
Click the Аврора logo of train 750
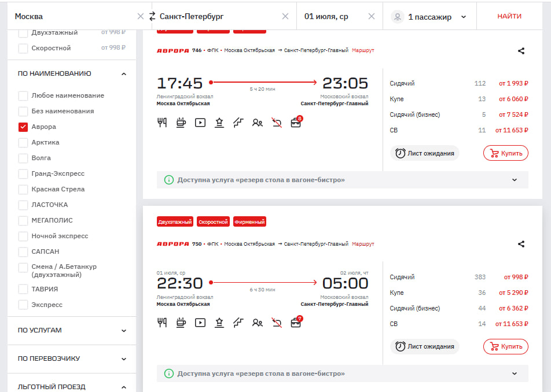173,244
